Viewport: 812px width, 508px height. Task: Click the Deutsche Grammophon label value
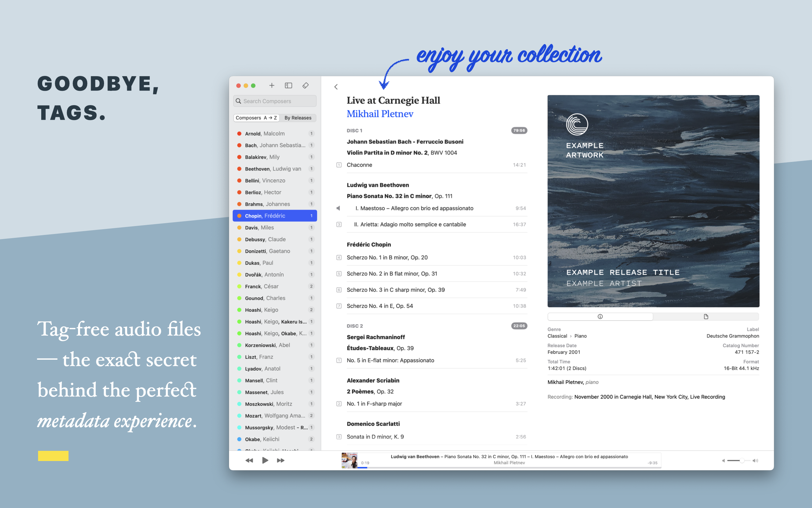[732, 336]
